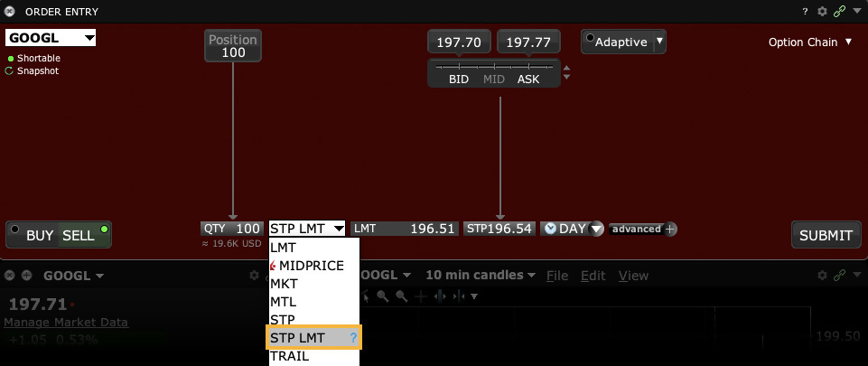Screen dimensions: 868x366
Task: Open quote panel settings gear
Action: tap(254, 276)
